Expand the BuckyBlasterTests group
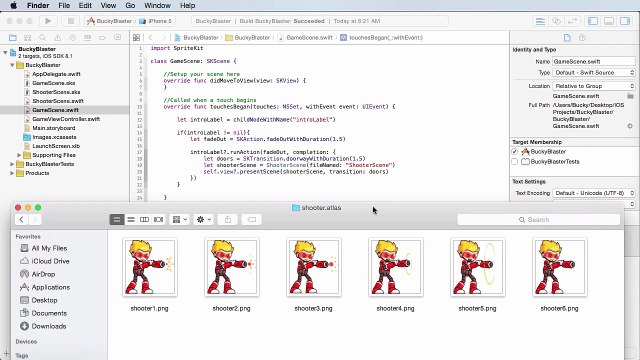Screen dimensions: 640x360 click(x=12, y=164)
